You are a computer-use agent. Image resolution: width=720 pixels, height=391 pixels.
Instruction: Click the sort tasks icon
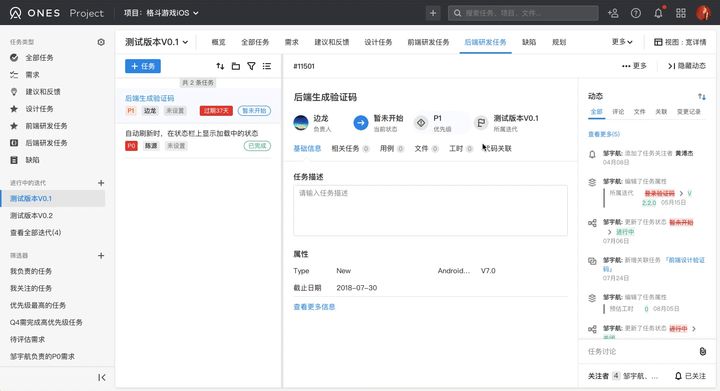click(x=220, y=66)
